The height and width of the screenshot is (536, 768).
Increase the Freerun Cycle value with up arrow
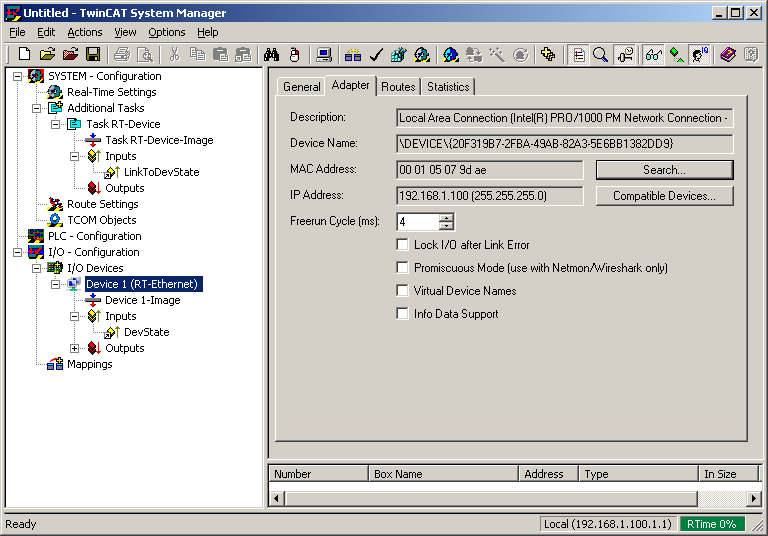(x=446, y=218)
